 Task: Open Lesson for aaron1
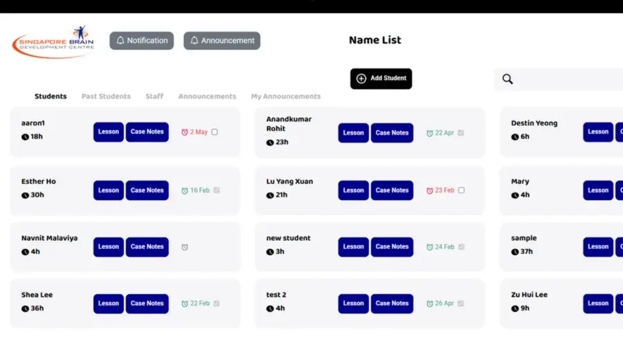tap(109, 132)
